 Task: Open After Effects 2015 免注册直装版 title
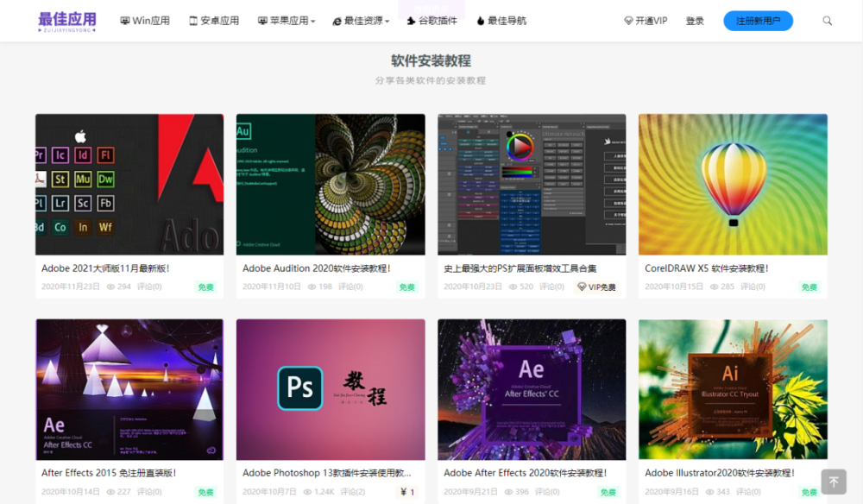click(109, 473)
